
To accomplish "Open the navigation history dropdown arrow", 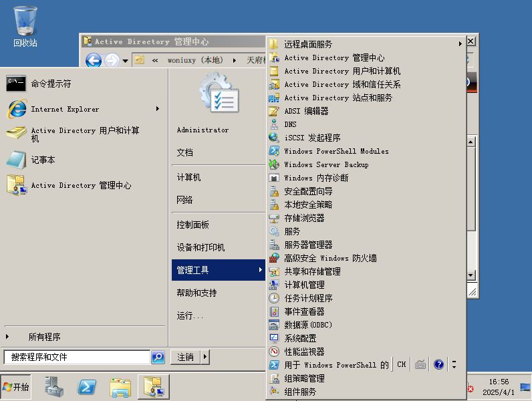I will pos(126,61).
